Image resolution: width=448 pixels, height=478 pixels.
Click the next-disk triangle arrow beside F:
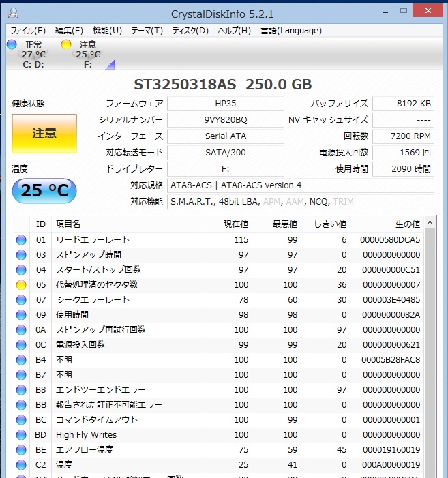pos(110,65)
